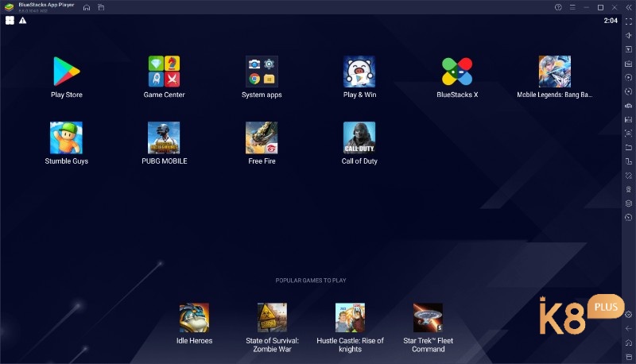Image resolution: width=636 pixels, height=364 pixels.
Task: Open the Free Fire game
Action: click(x=262, y=137)
